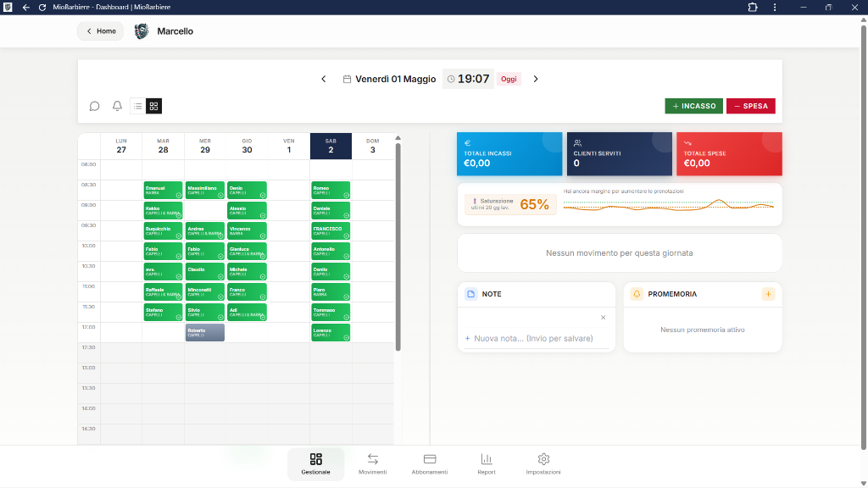Click the people icon on Clienti Serviti
This screenshot has width=868, height=488.
tap(577, 142)
